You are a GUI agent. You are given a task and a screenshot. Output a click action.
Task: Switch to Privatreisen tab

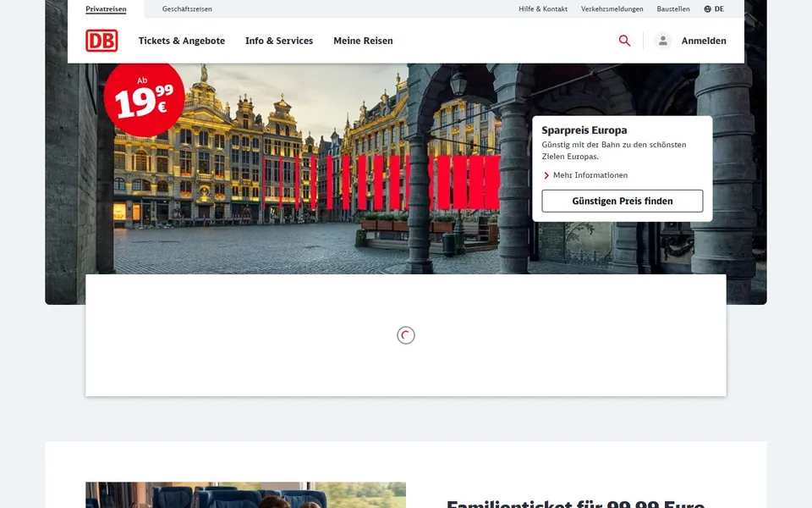pyautogui.click(x=106, y=8)
